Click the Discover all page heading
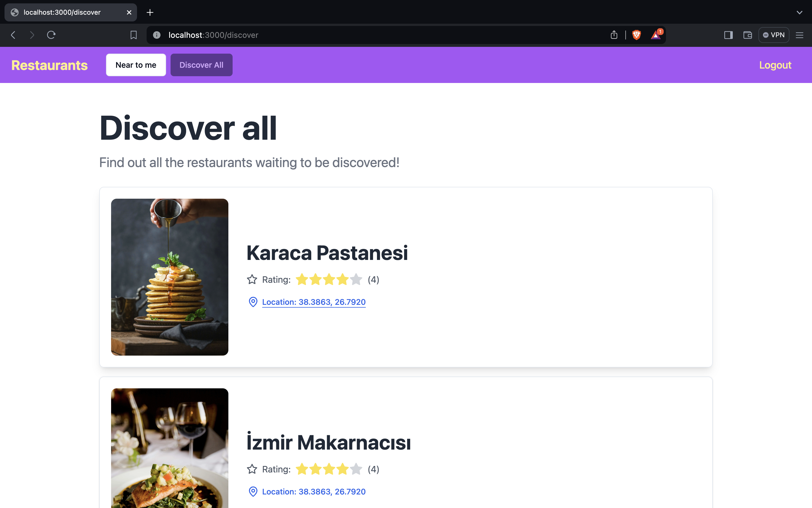Screen dimensions: 812x508 (188, 128)
